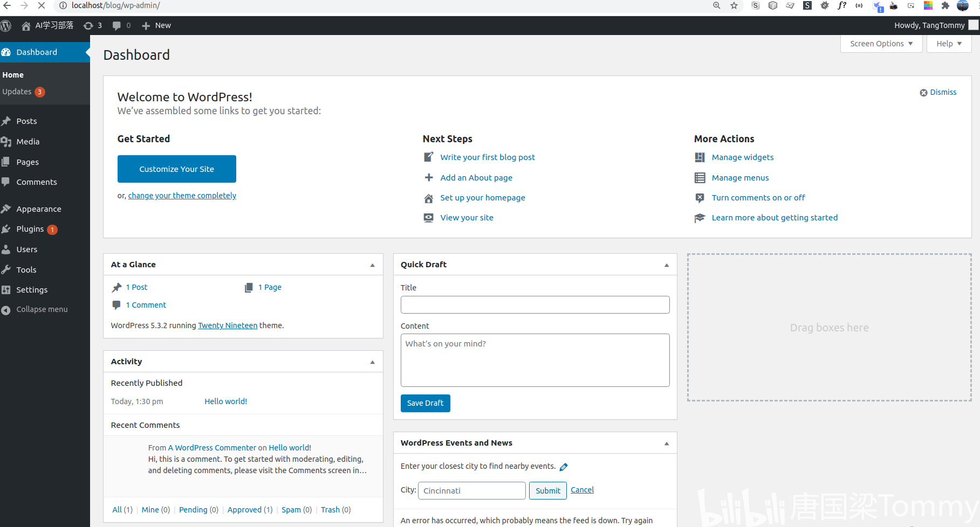
Task: Click the Plugins plug icon in sidebar
Action: tap(6, 229)
